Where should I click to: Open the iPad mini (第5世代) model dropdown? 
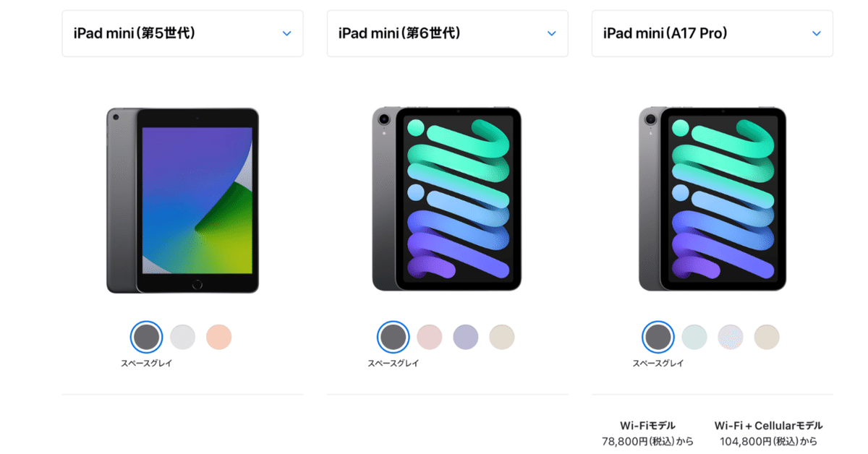click(182, 33)
